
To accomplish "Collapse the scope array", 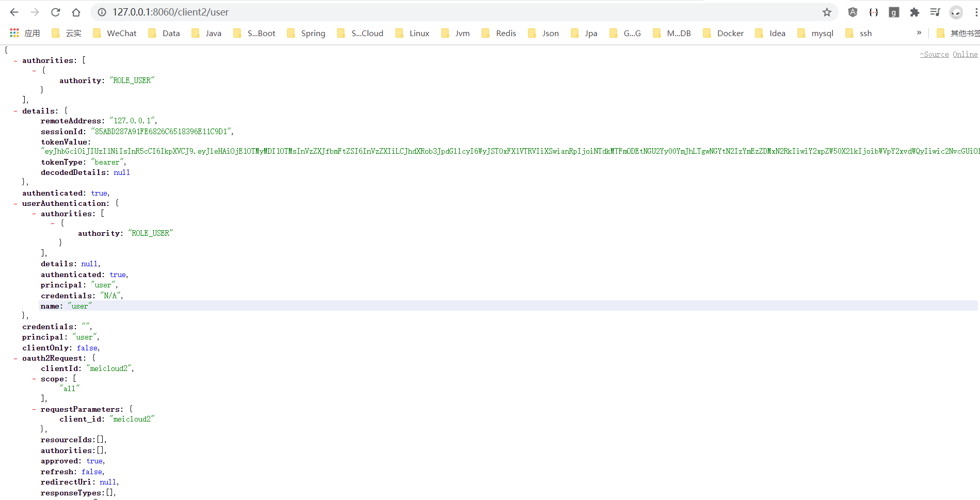I will pyautogui.click(x=34, y=379).
